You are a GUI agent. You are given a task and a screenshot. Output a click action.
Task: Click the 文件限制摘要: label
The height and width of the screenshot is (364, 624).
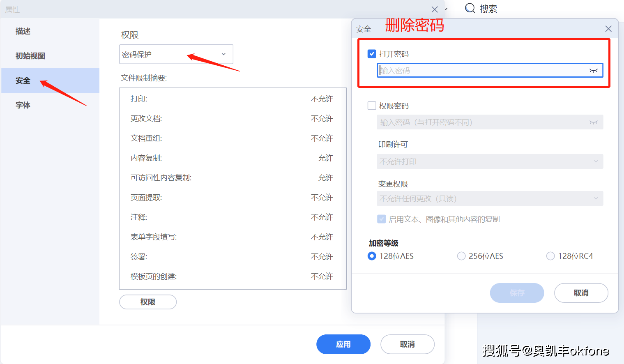point(144,78)
